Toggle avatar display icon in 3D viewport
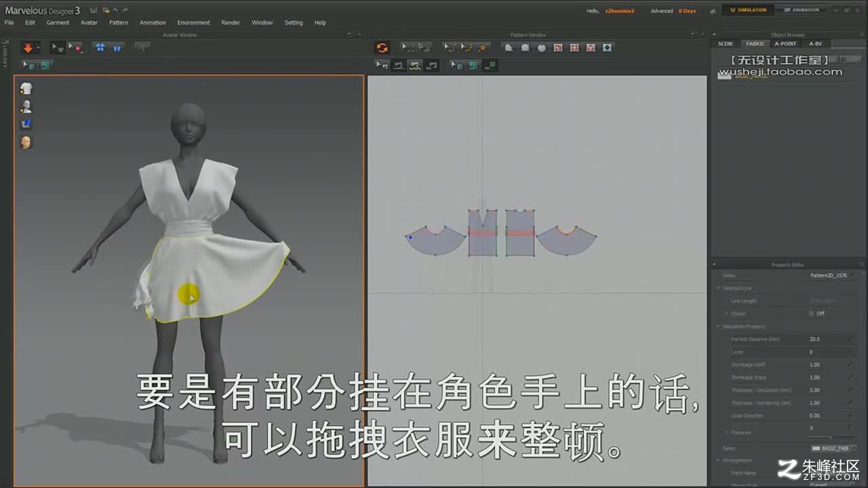 26,106
